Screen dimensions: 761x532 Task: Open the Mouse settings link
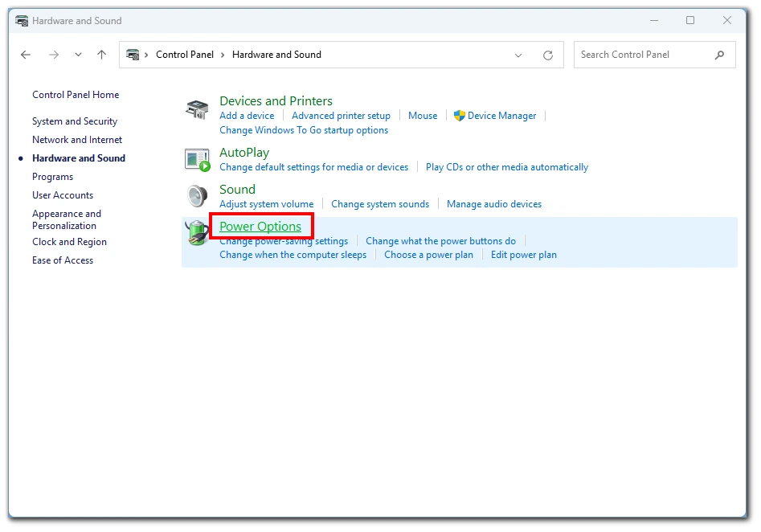423,116
